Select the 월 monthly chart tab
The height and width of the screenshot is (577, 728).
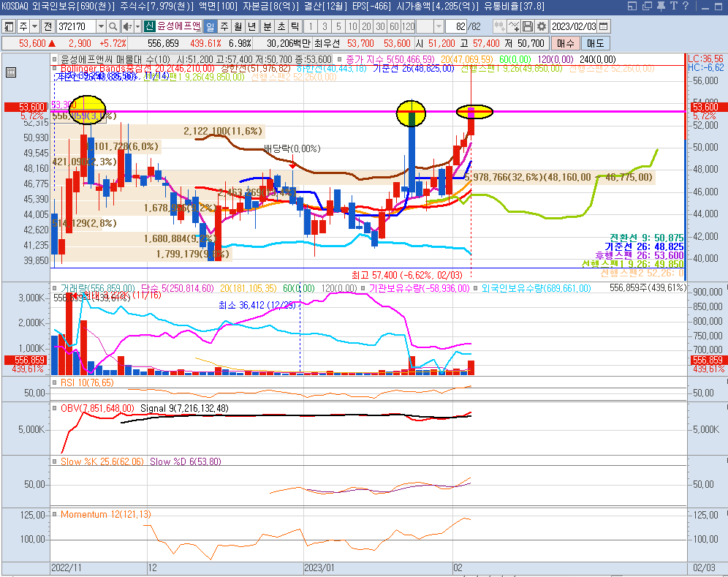pos(238,26)
